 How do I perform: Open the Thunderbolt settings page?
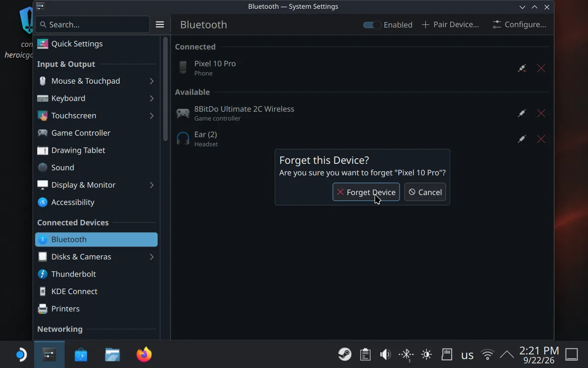[96, 274]
